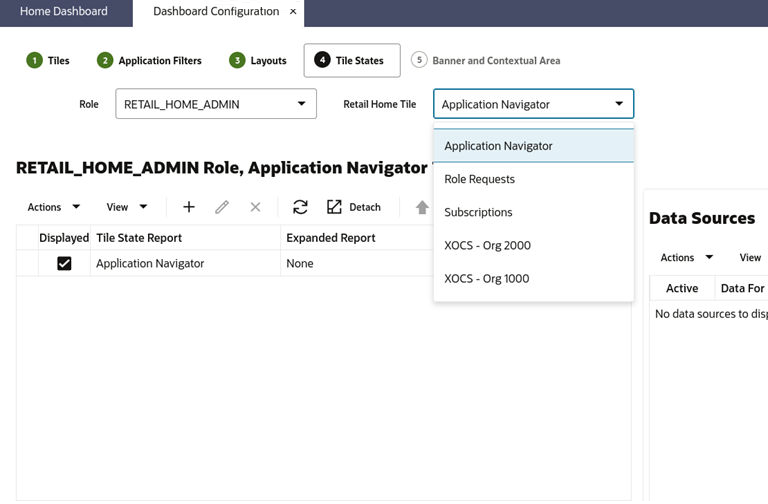768x504 pixels.
Task: Click the plus Add icon in toolbar
Action: tap(189, 207)
